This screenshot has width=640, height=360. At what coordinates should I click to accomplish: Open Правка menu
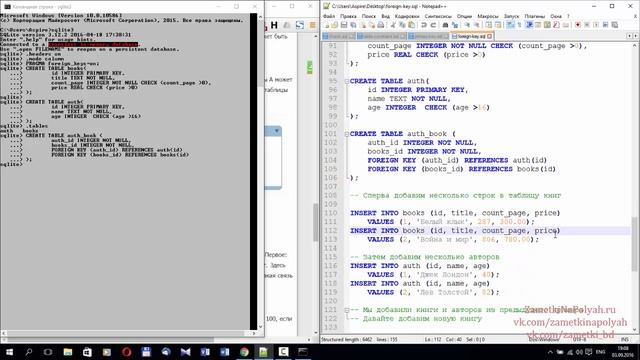(x=348, y=16)
